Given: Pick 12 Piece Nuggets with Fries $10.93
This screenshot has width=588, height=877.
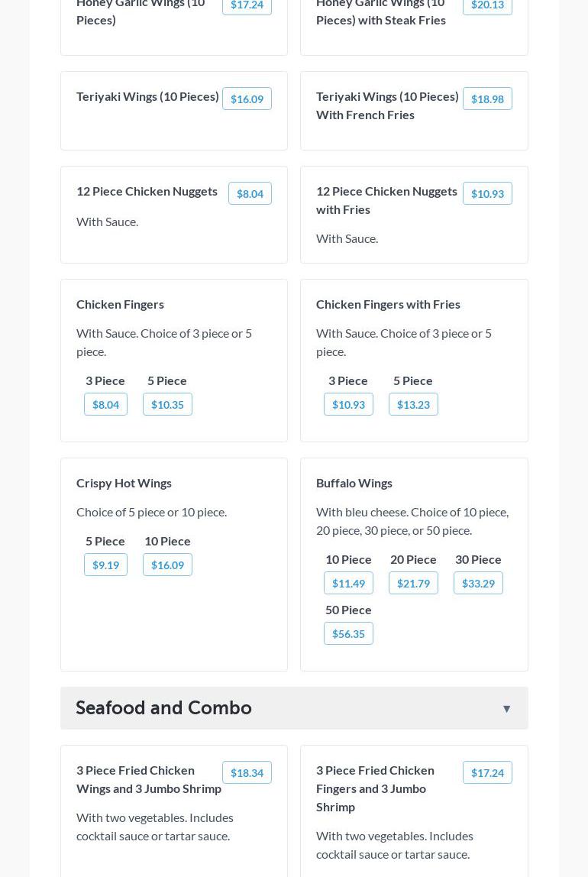Looking at the screenshot, I should [x=487, y=193].
